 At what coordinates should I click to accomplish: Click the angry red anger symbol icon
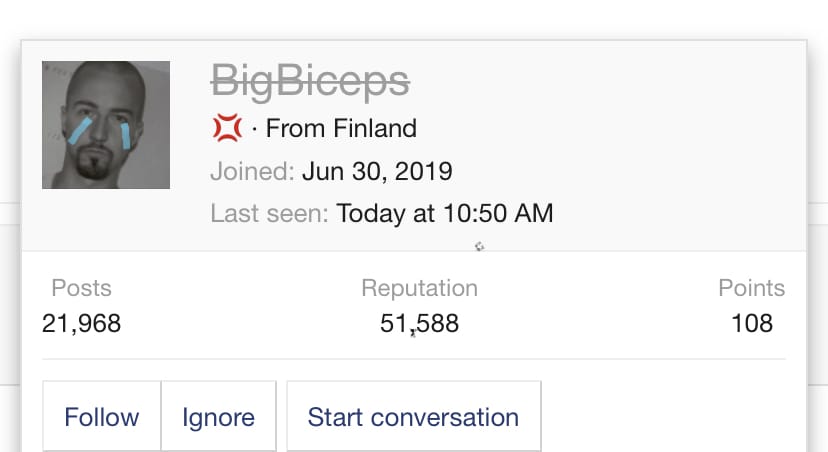coord(228,128)
